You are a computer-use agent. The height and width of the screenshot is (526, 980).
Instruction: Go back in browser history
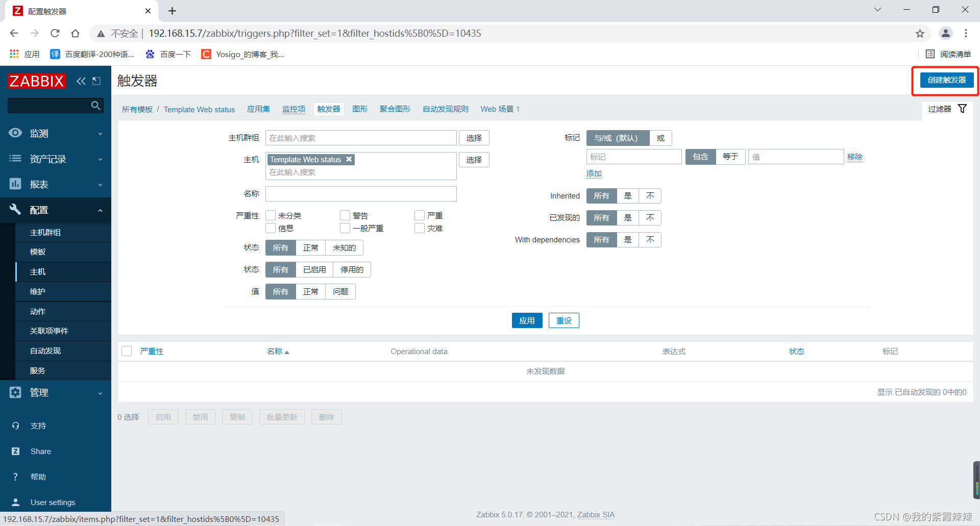[14, 33]
